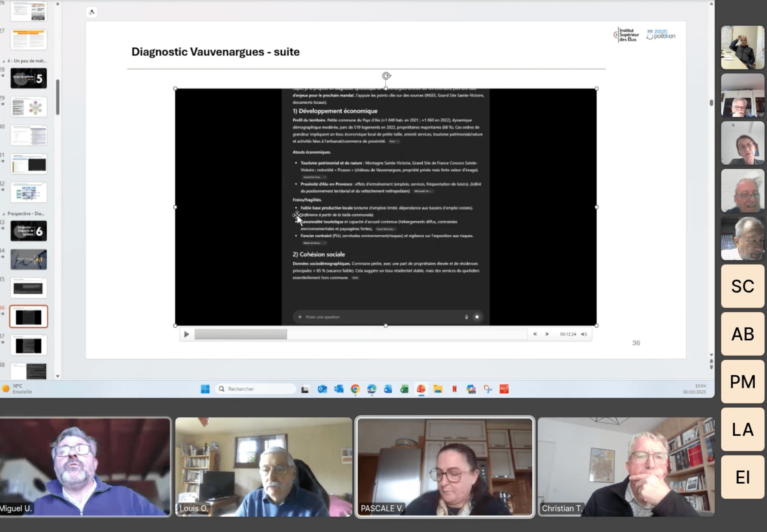Play the embedded video on the slide
Viewport: 767px width, 532px height.
[x=187, y=334]
